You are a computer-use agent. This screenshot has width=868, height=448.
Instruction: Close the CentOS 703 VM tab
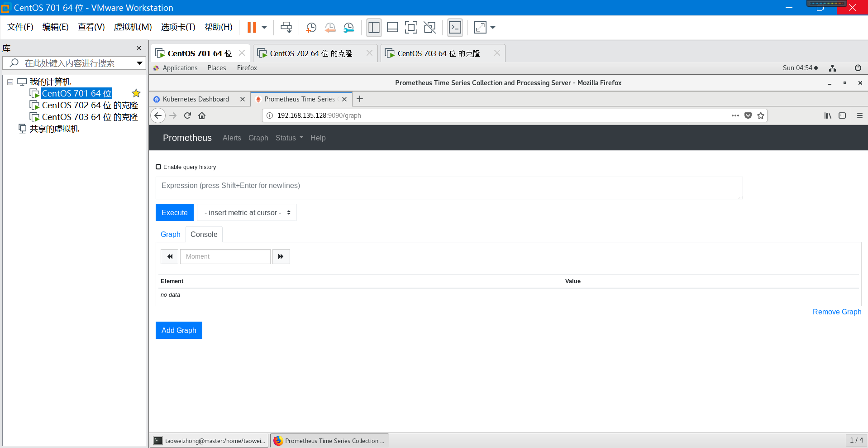[x=497, y=53]
